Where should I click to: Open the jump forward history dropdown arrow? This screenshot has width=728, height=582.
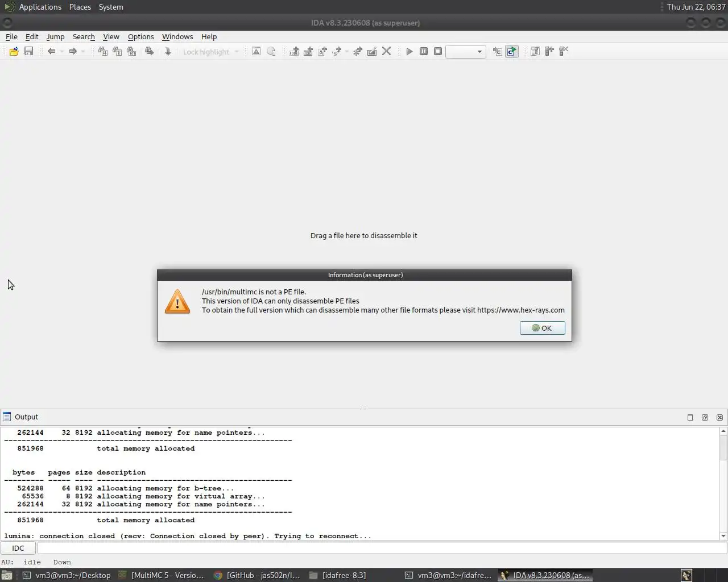83,52
